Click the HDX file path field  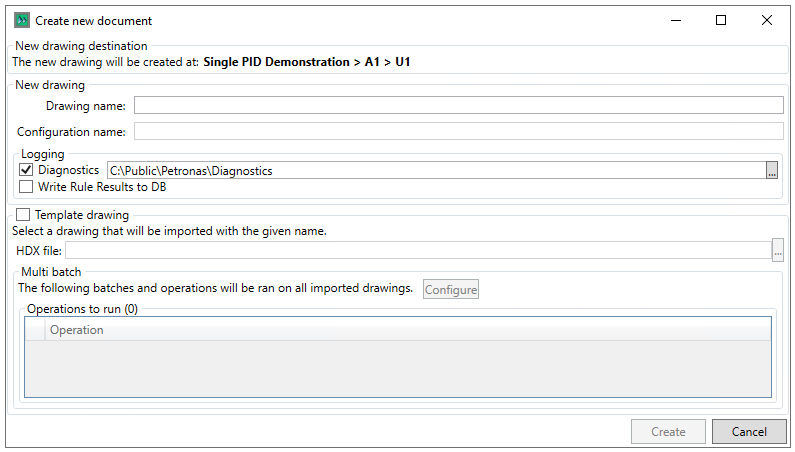click(417, 250)
